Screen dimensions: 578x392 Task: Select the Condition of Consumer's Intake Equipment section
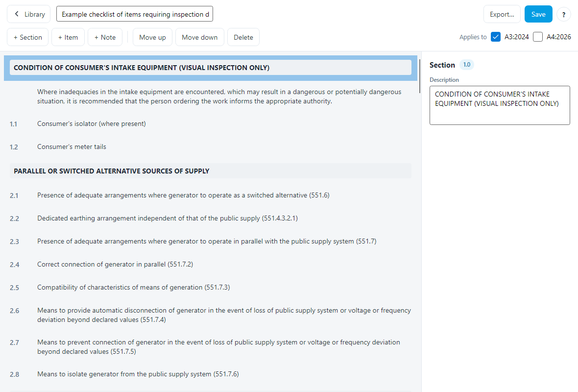[211, 68]
